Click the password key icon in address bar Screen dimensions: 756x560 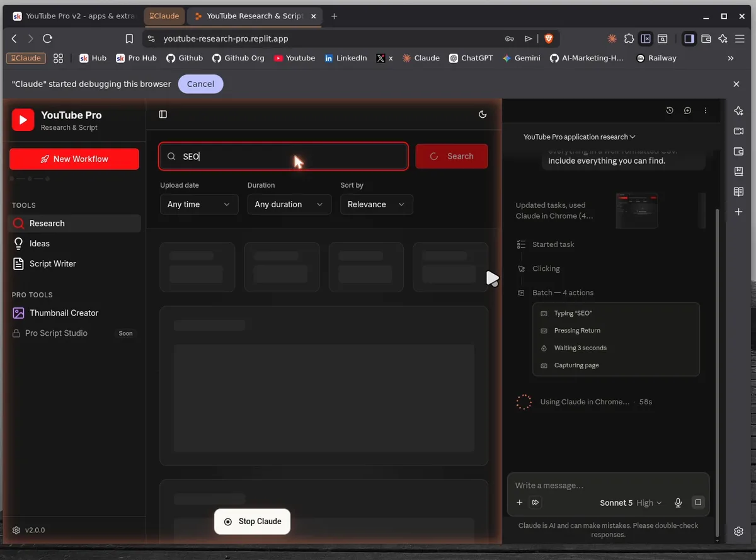click(x=509, y=38)
